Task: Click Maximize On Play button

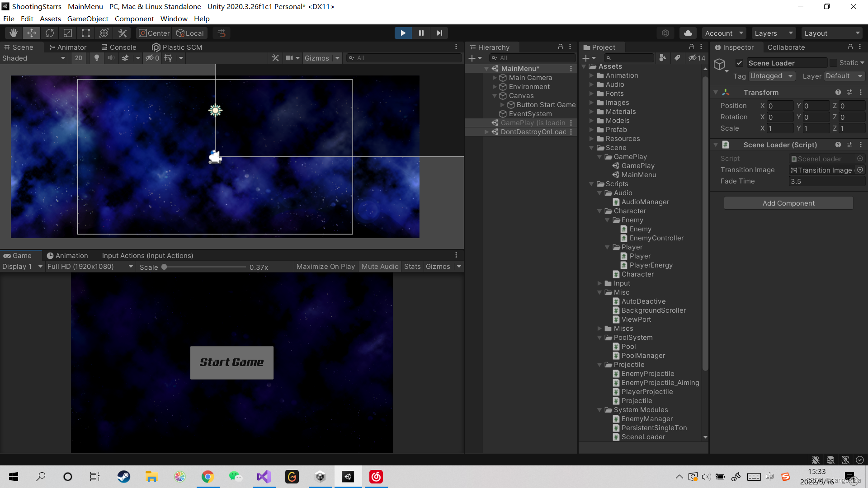Action: coord(325,267)
